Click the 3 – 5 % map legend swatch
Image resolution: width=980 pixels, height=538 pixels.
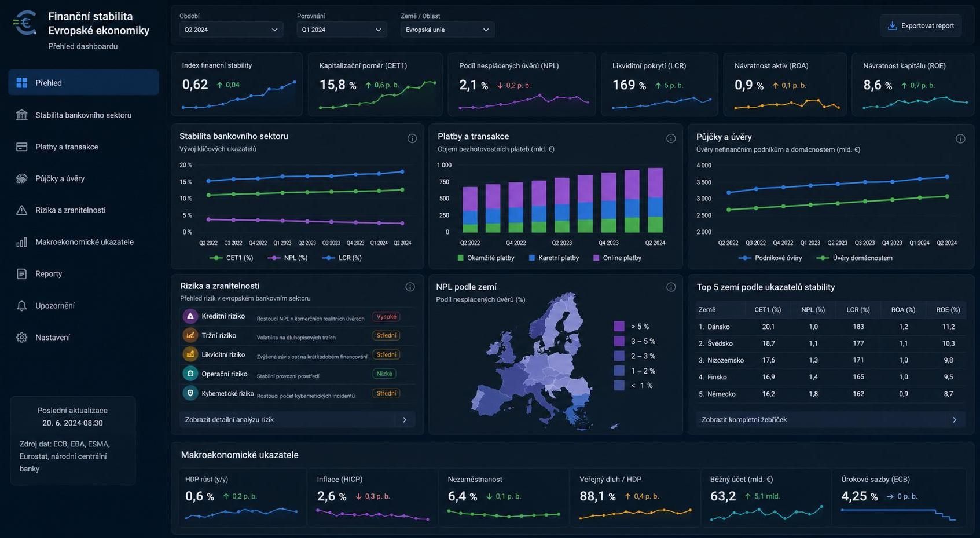click(619, 341)
